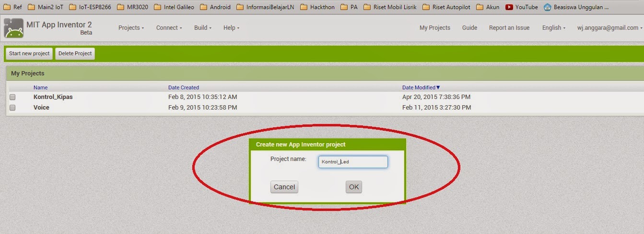Click the Feb 9, 2015 10:23:58 PM date

(203, 108)
